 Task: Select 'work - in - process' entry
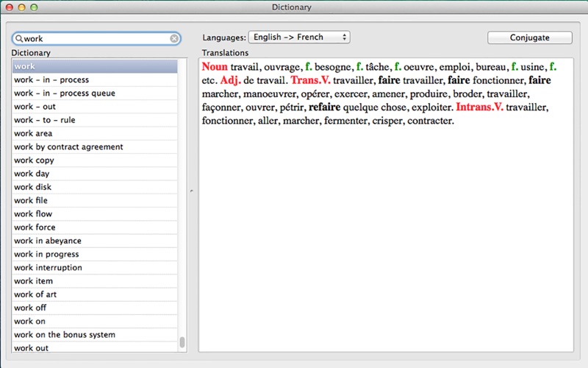[x=95, y=80]
